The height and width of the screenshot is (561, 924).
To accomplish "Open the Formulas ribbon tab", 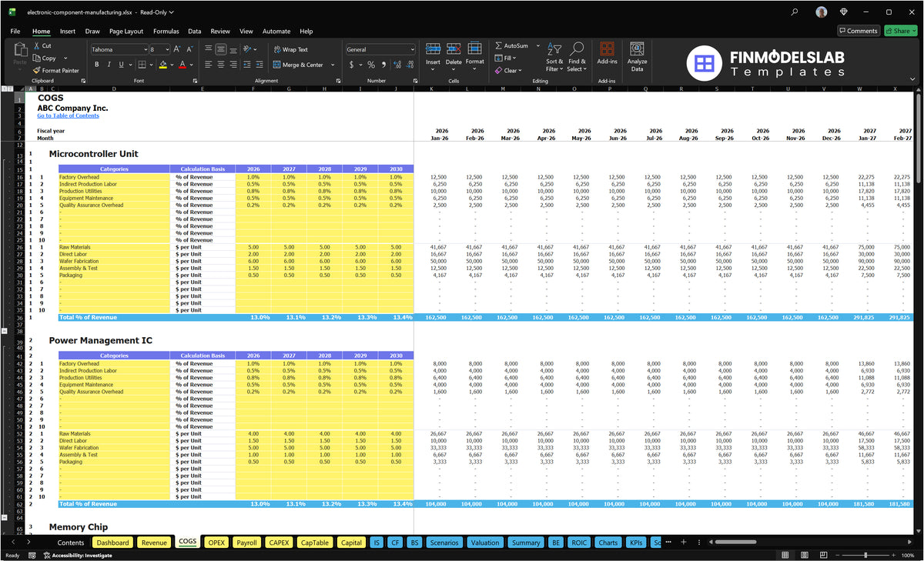I will pos(166,32).
